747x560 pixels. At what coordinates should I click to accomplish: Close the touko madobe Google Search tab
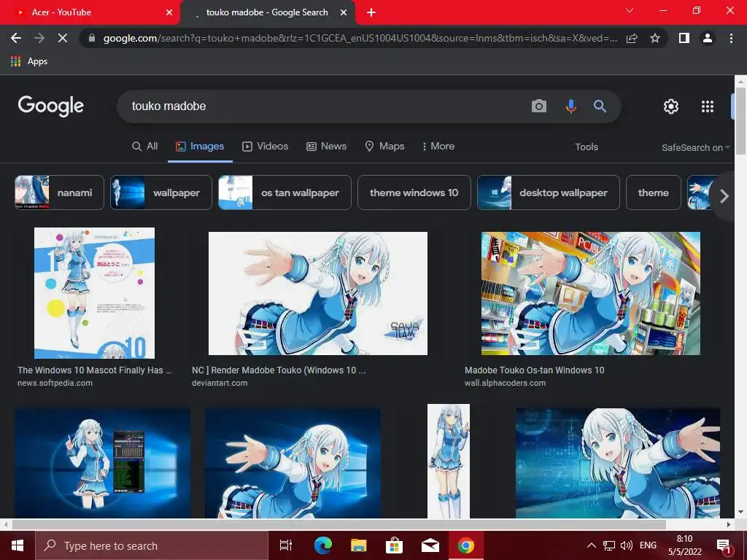pyautogui.click(x=344, y=12)
